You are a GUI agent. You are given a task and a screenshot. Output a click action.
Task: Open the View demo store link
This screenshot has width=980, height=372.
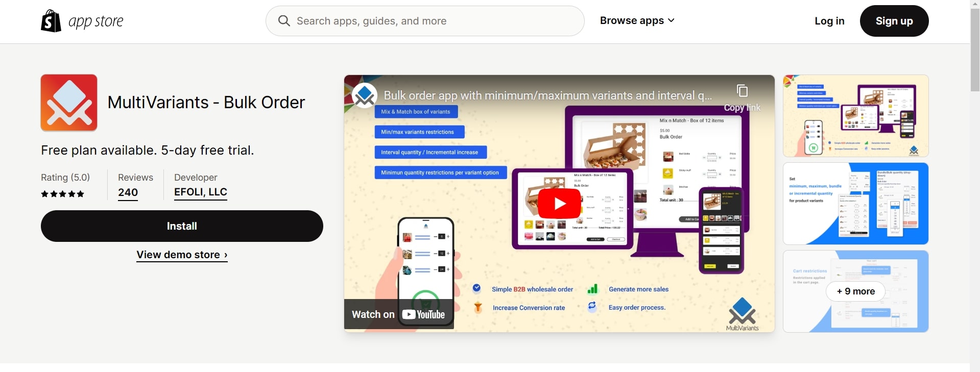[x=182, y=255]
